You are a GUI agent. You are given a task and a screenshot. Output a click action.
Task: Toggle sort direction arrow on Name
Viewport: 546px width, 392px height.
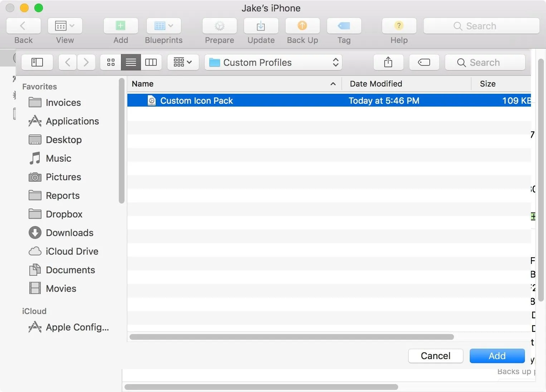[x=333, y=84]
